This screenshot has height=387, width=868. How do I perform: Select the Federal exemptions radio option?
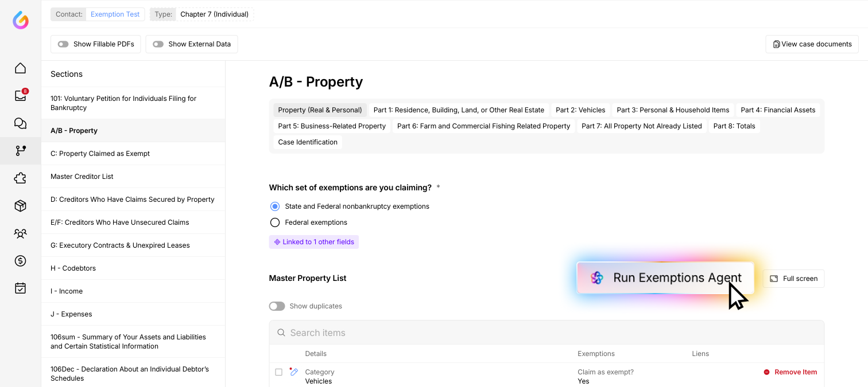point(275,222)
